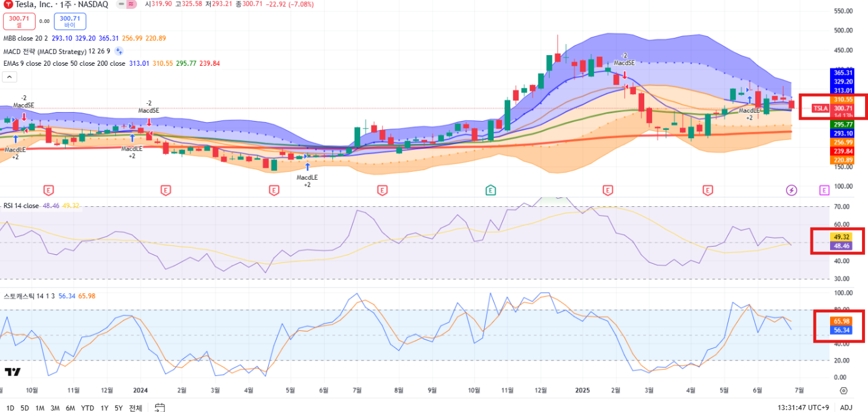
Task: Click the red TSLA price tag
Action: [821, 108]
